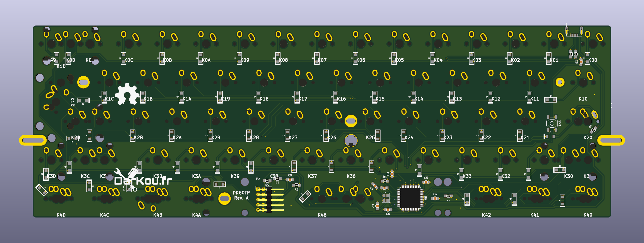644x243 pixels.
Task: Click the K46 spacebar label
Action: coord(322,215)
